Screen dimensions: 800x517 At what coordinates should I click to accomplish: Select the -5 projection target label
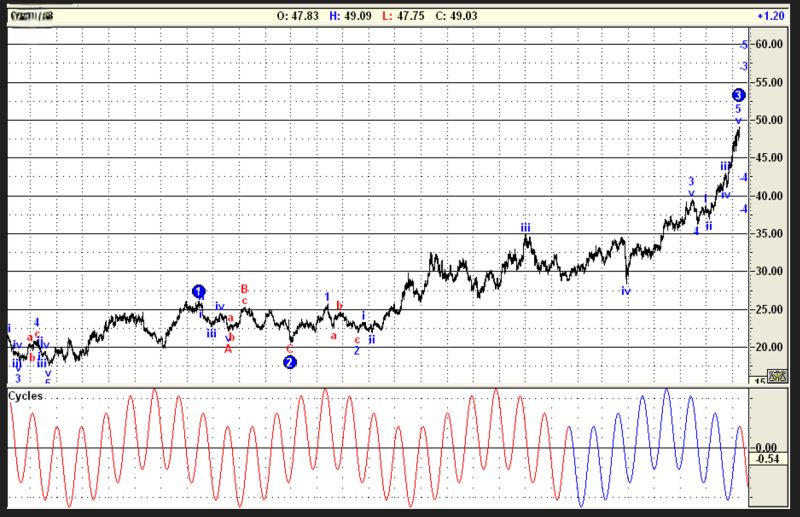(x=743, y=45)
